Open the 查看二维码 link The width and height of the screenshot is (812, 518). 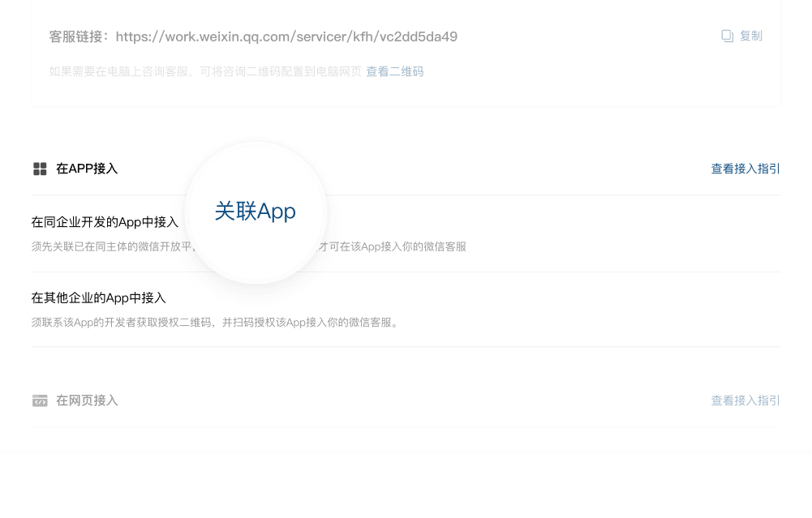394,72
